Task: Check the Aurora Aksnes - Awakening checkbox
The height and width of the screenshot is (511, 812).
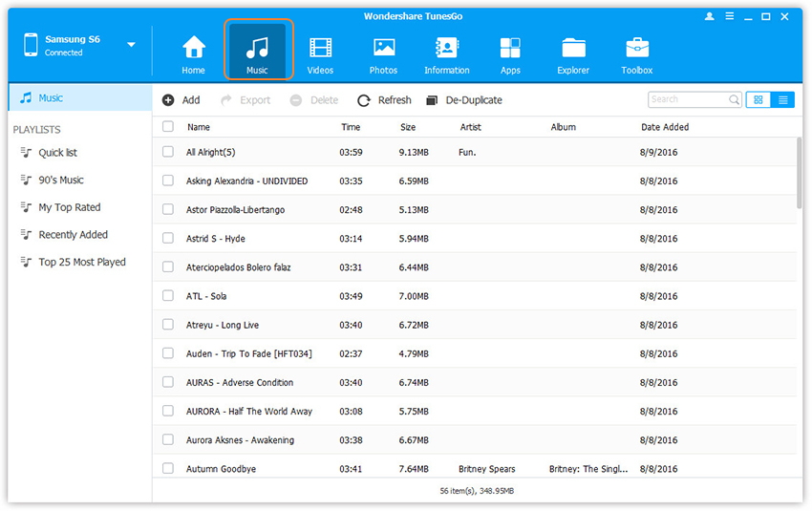Action: pyautogui.click(x=168, y=439)
